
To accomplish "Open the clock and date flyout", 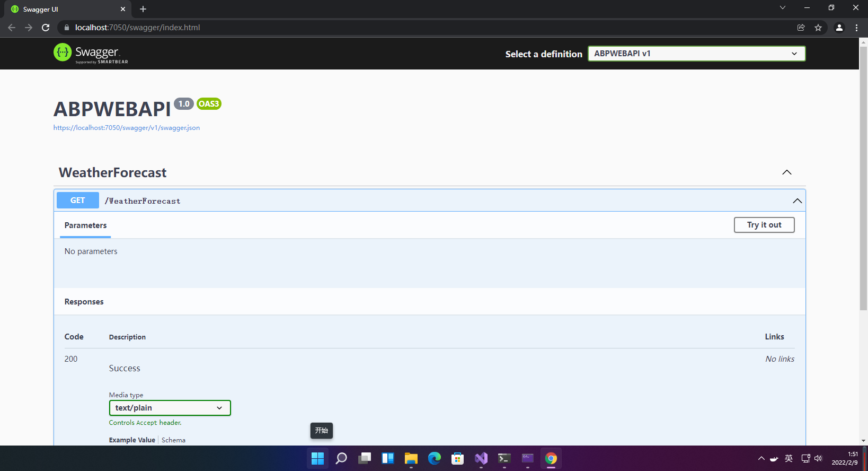I will pyautogui.click(x=845, y=458).
